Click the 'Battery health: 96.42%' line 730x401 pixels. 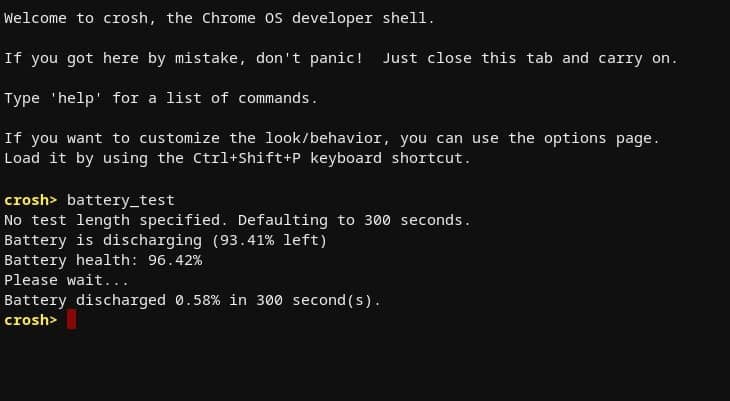[103, 260]
